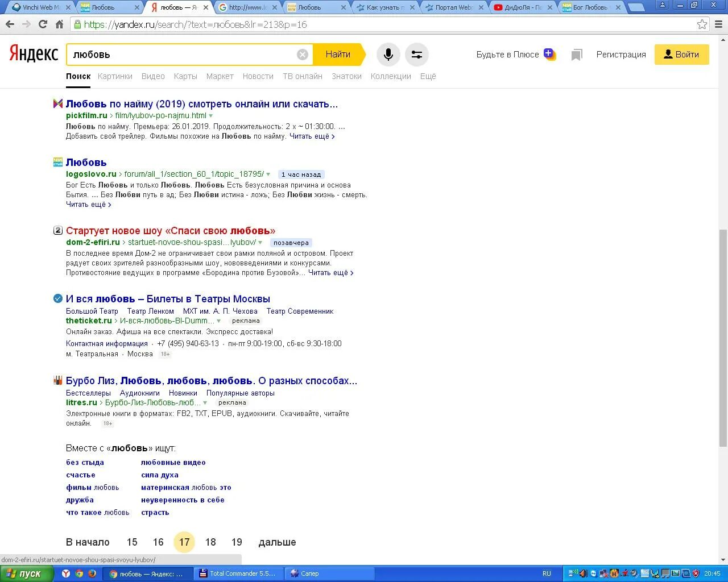Click the browser forward arrow
The height and width of the screenshot is (582, 728).
point(26,24)
